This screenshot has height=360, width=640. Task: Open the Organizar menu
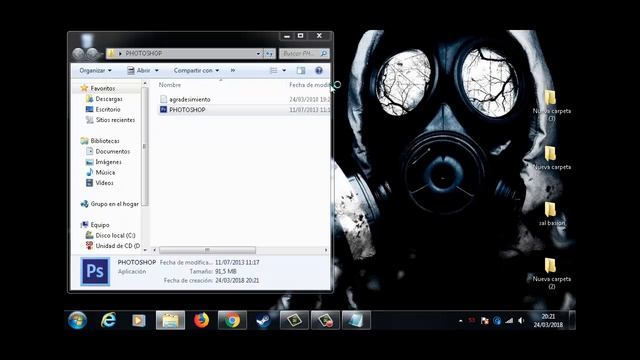point(96,71)
